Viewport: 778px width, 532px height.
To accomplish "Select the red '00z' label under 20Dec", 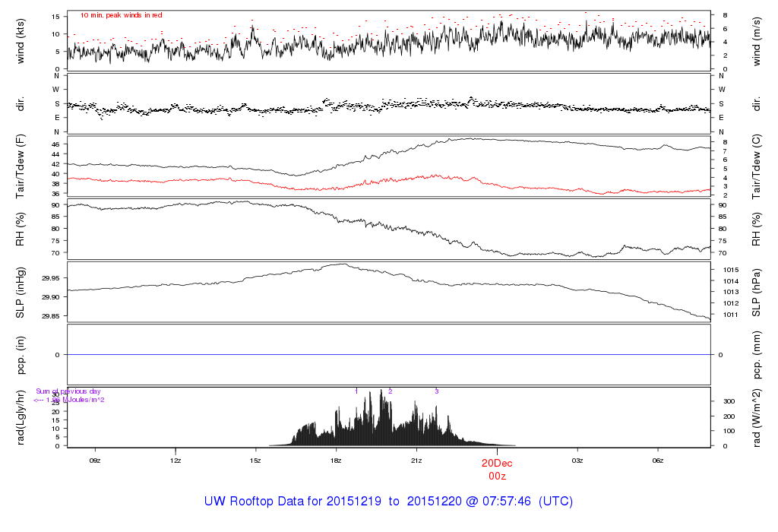I will (x=497, y=477).
